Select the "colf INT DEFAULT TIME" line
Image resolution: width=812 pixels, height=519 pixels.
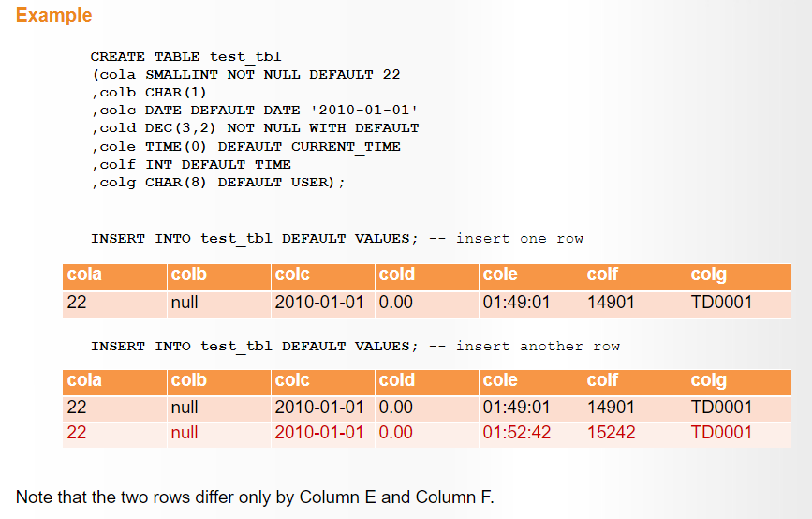(191, 165)
